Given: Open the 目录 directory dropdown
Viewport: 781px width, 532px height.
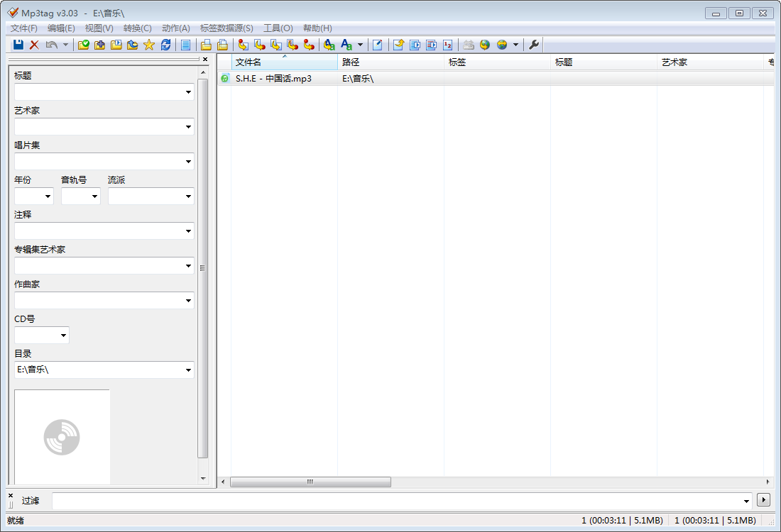Looking at the screenshot, I should 188,370.
